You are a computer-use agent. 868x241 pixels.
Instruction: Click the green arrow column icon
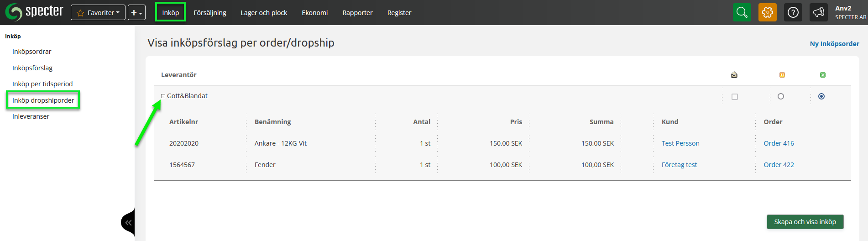(822, 75)
